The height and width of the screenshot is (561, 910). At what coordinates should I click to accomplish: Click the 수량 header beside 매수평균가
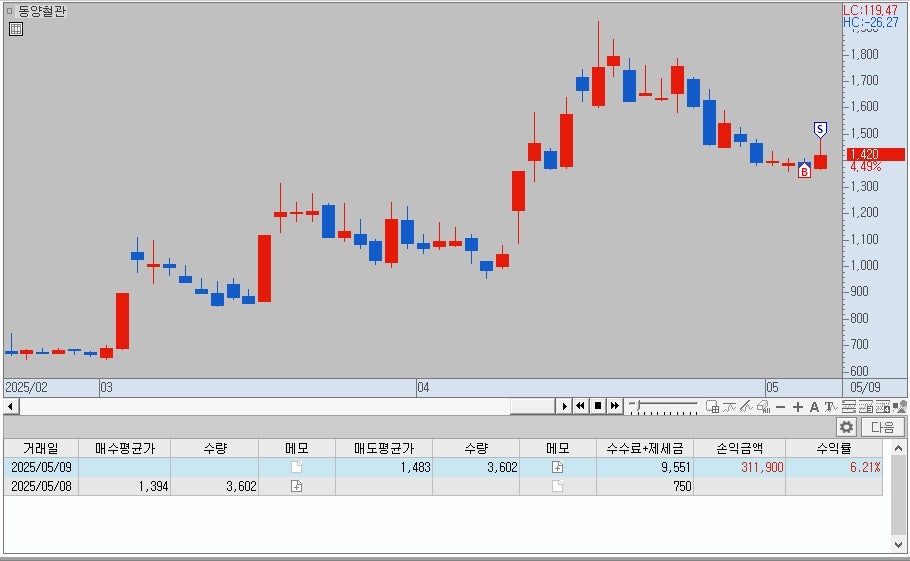pos(215,448)
